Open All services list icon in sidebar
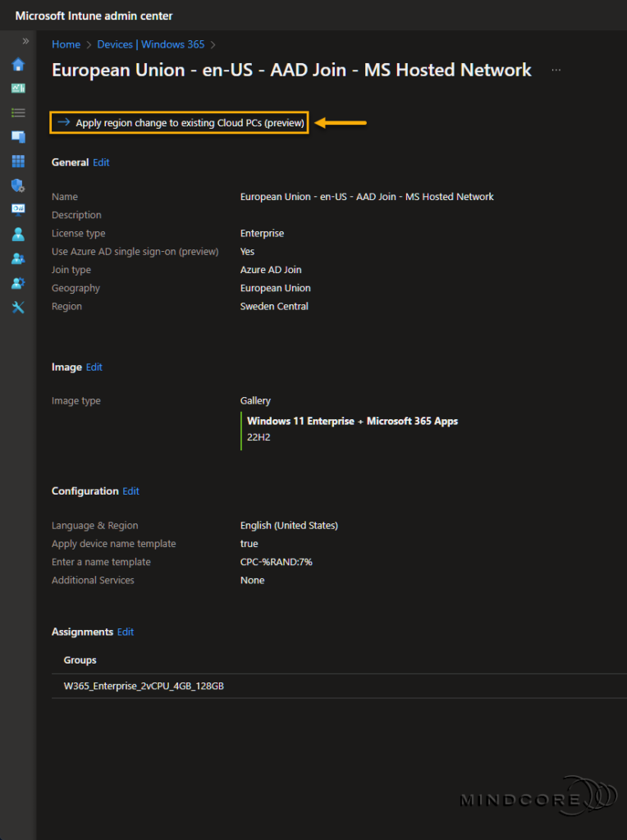This screenshot has width=627, height=840. pos(18,112)
